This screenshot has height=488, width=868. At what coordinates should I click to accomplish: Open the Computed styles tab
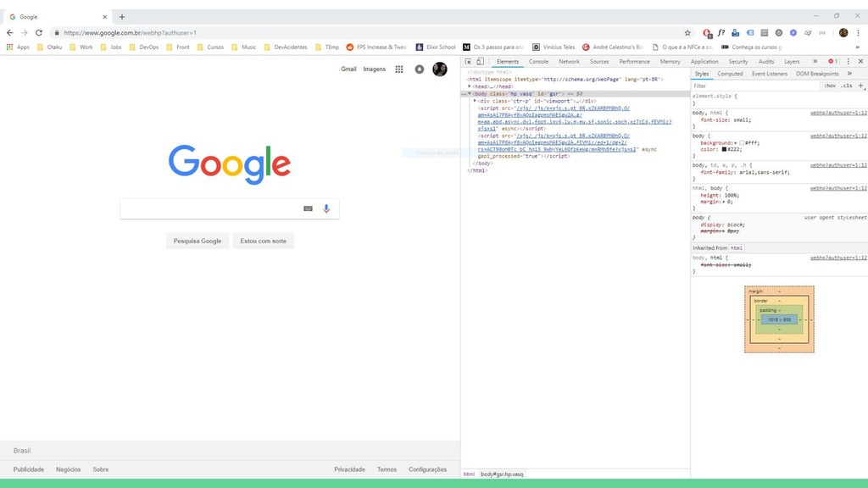[730, 74]
